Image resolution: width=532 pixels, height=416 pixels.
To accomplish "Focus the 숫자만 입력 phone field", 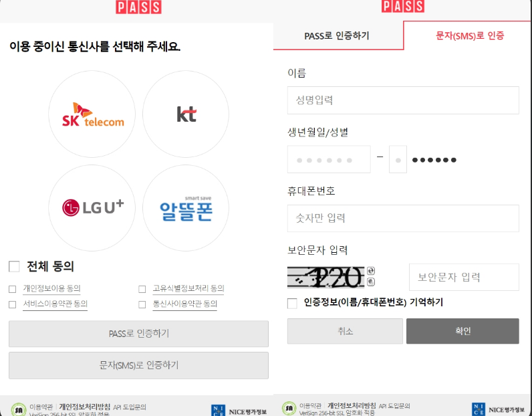I will coord(403,218).
